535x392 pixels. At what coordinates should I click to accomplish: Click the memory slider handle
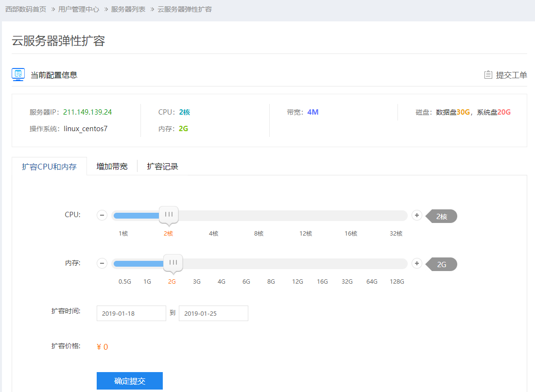(173, 262)
